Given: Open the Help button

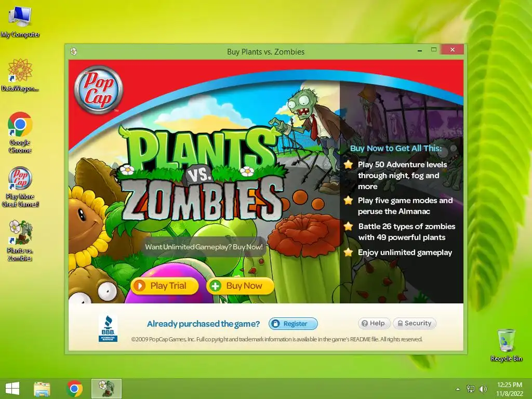Looking at the screenshot, I should (374, 323).
